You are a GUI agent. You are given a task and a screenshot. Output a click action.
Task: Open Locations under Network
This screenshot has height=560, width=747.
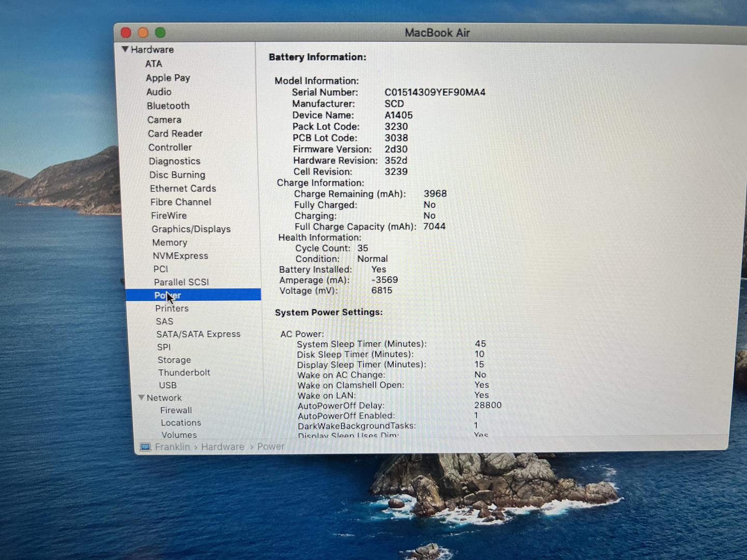click(x=181, y=423)
